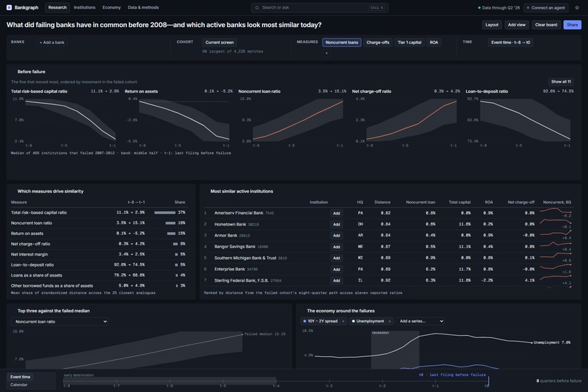This screenshot has height=392, width=588.
Task: Select the Noncurrent loan ratio chart
Action: click(x=292, y=119)
